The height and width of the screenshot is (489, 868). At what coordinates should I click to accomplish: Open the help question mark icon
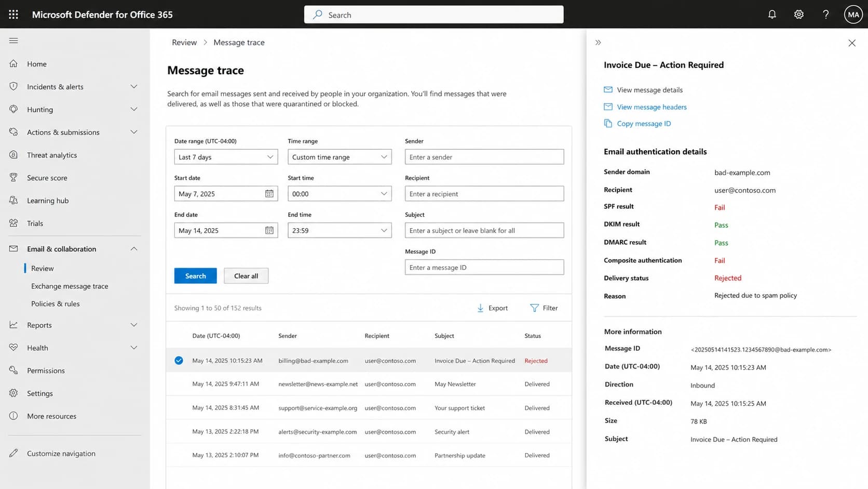point(826,15)
